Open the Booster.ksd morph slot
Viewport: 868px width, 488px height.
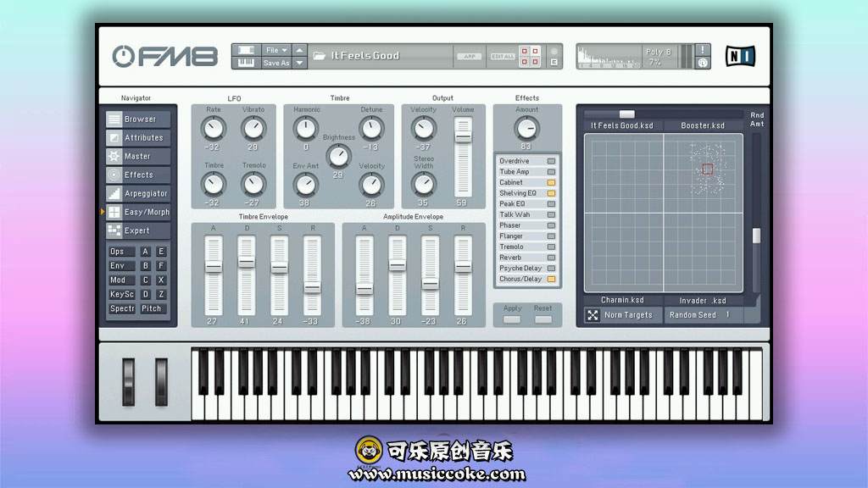pos(703,125)
